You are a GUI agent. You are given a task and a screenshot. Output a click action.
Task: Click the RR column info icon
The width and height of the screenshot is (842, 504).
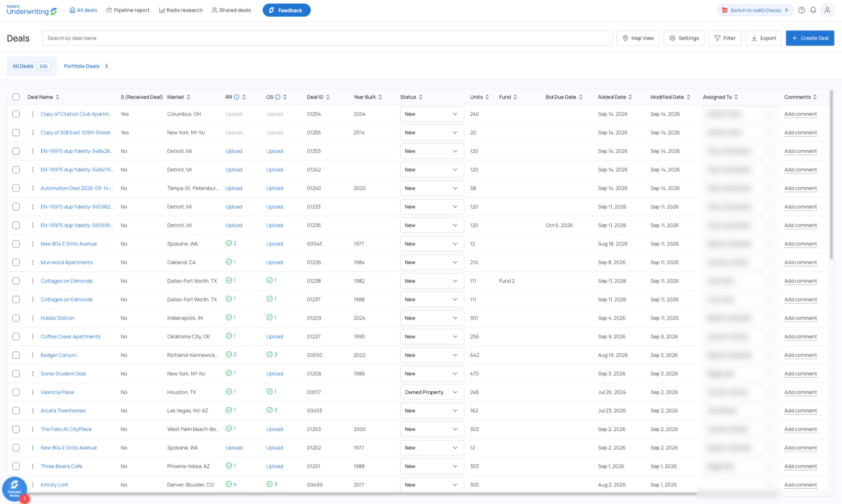pos(237,97)
